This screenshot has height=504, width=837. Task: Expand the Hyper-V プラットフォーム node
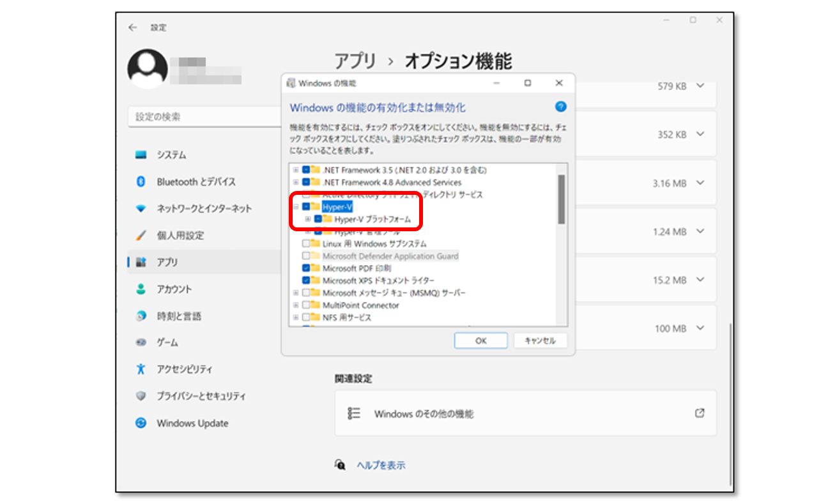point(308,219)
